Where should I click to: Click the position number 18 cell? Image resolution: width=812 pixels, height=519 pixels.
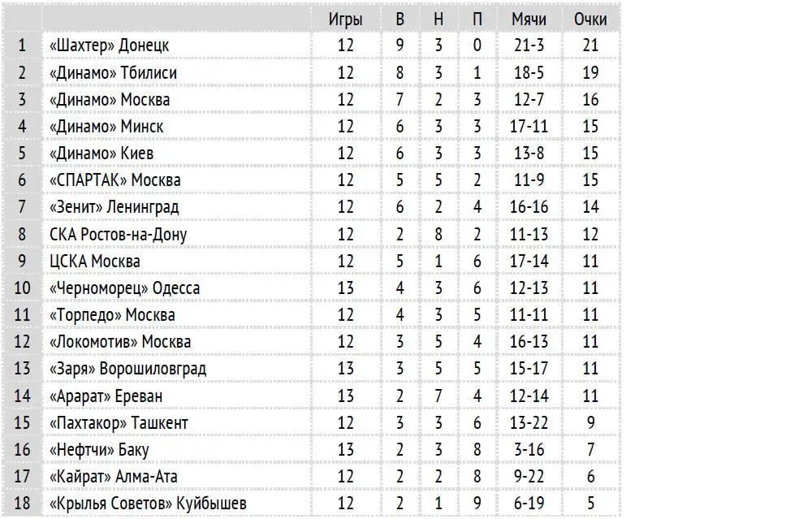[x=22, y=503]
